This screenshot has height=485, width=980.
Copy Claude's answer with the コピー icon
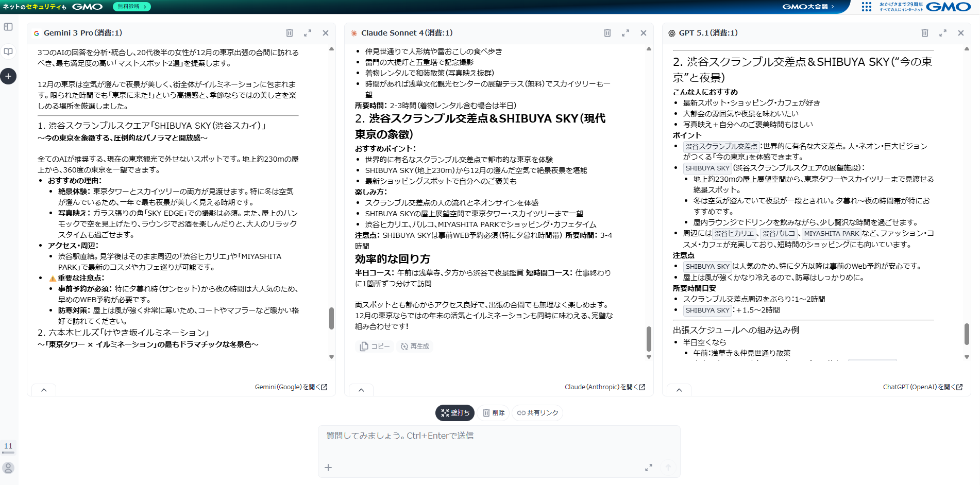(x=374, y=346)
